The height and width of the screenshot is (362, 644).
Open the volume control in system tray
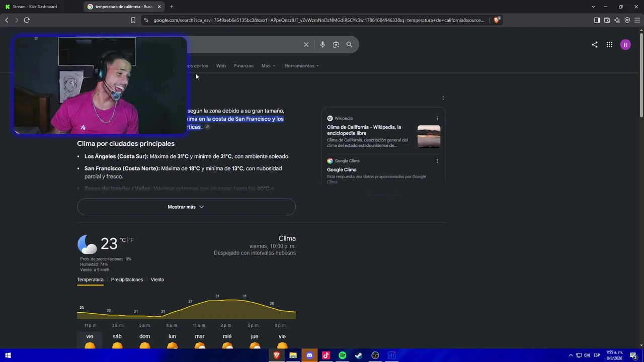[x=587, y=355]
